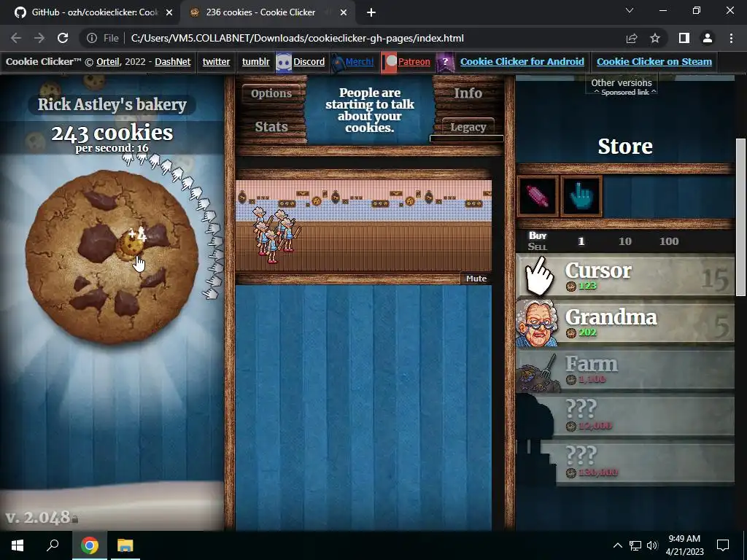Click the first locked ??? building costing 12,000
This screenshot has width=747, height=560.
pyautogui.click(x=625, y=416)
